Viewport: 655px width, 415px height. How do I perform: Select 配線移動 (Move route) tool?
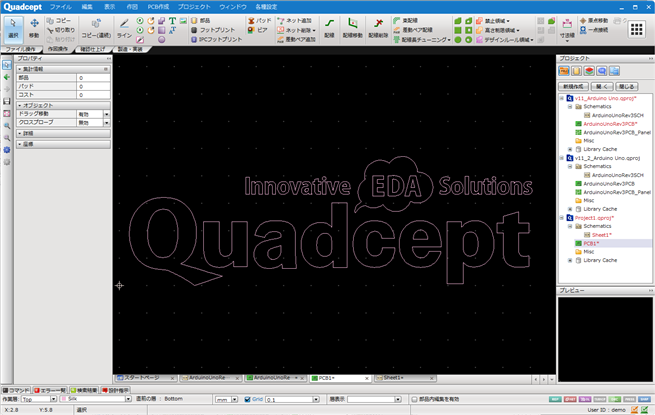point(353,28)
